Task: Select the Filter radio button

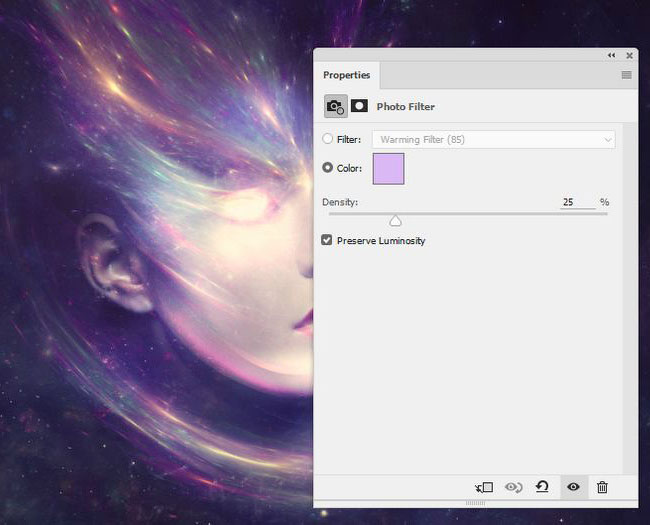Action: tap(327, 139)
